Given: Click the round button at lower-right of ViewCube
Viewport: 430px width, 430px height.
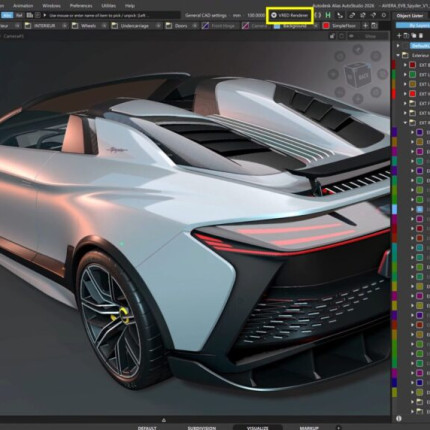Looking at the screenshot, I should [376, 92].
